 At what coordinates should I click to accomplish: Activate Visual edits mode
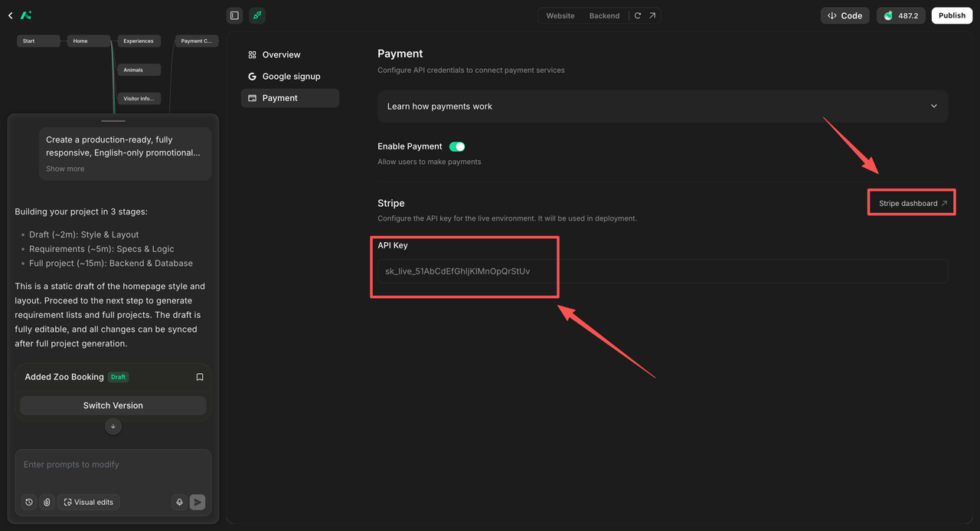[x=89, y=503]
